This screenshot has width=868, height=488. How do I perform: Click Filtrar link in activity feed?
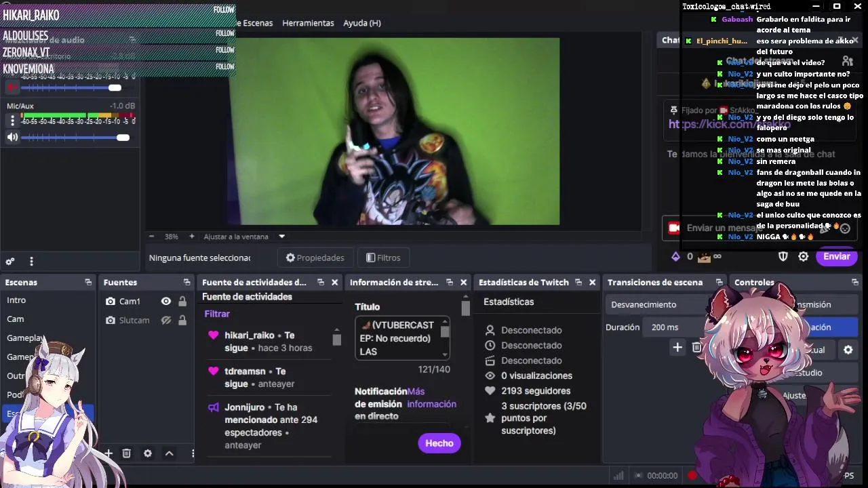click(217, 314)
